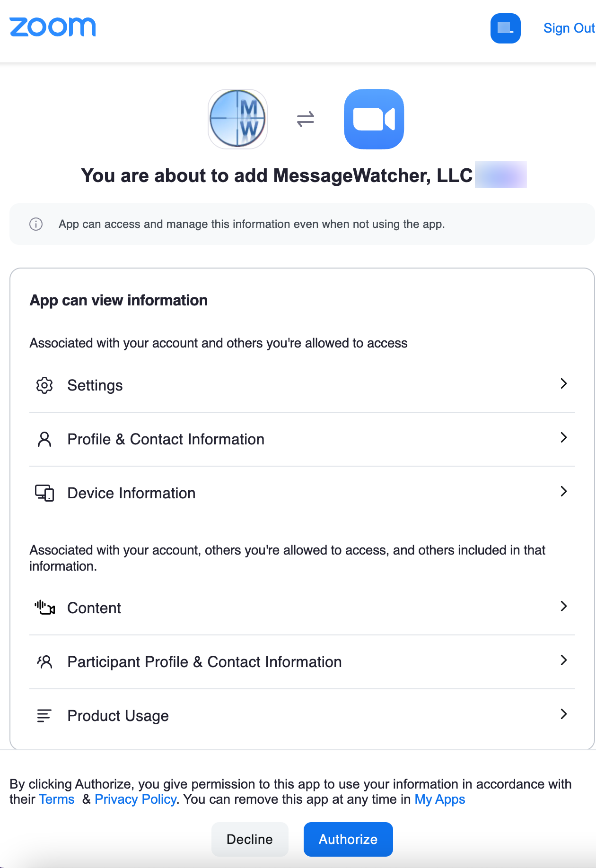Expand Device Information chevron arrow

563,491
